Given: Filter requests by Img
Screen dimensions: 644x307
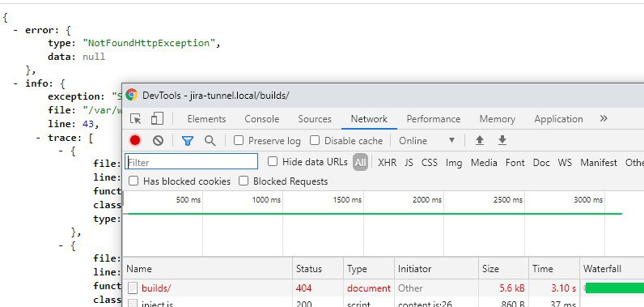Looking at the screenshot, I should tap(454, 162).
